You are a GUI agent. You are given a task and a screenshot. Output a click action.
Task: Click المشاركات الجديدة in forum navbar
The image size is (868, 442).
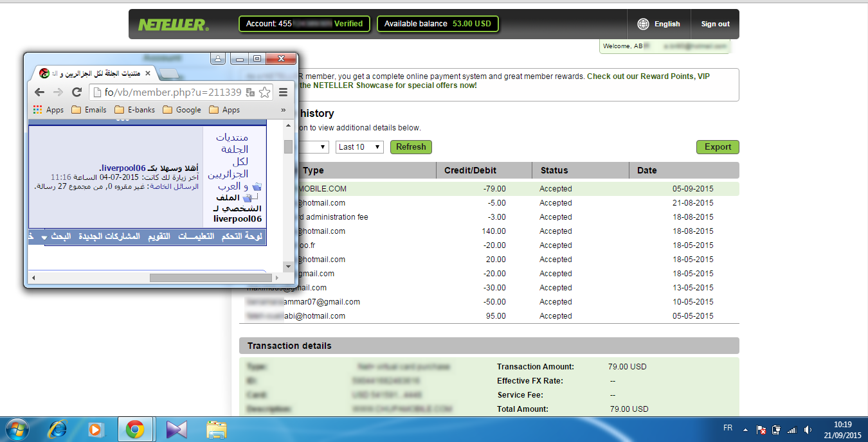click(109, 236)
